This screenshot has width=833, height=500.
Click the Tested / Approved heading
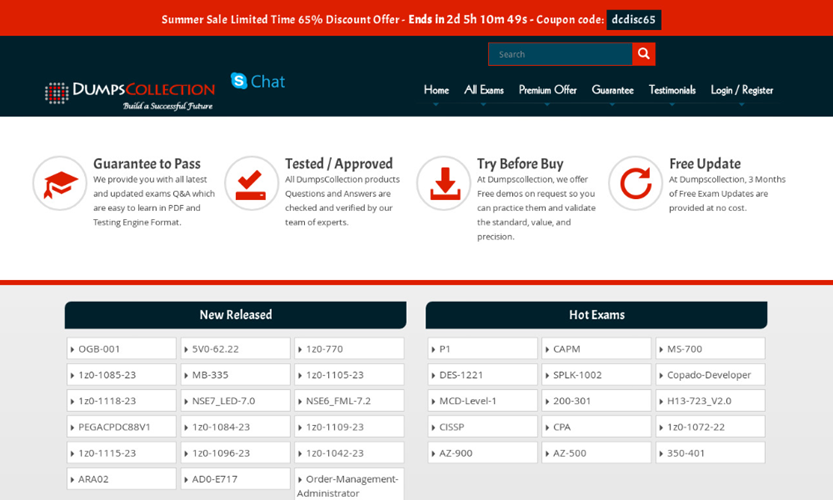pyautogui.click(x=339, y=164)
